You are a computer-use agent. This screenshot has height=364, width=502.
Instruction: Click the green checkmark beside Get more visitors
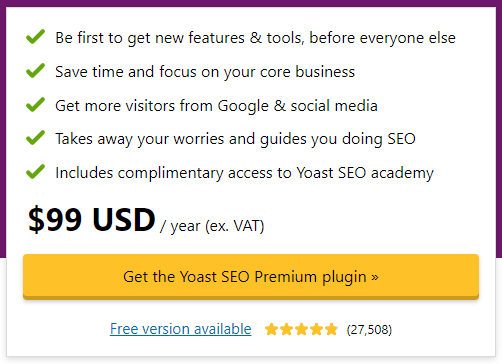[35, 104]
